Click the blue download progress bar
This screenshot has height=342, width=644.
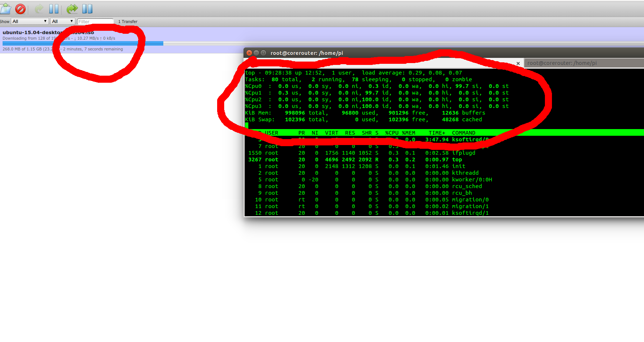tap(83, 43)
